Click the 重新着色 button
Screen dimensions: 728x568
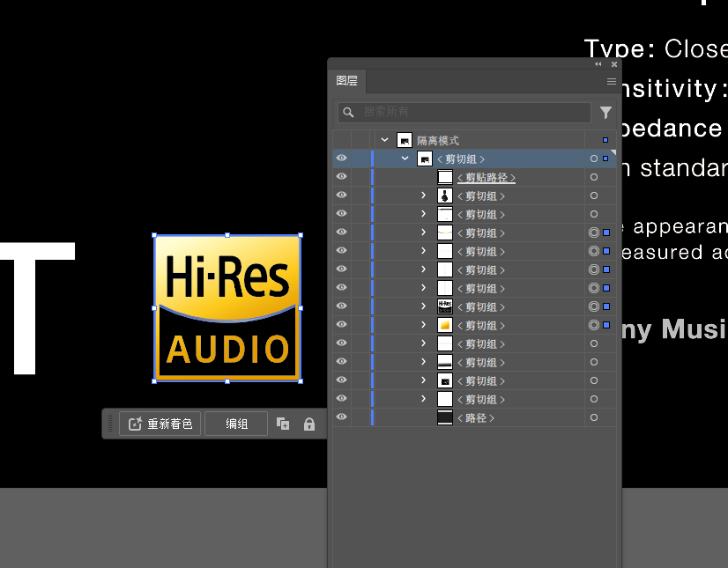pos(160,424)
